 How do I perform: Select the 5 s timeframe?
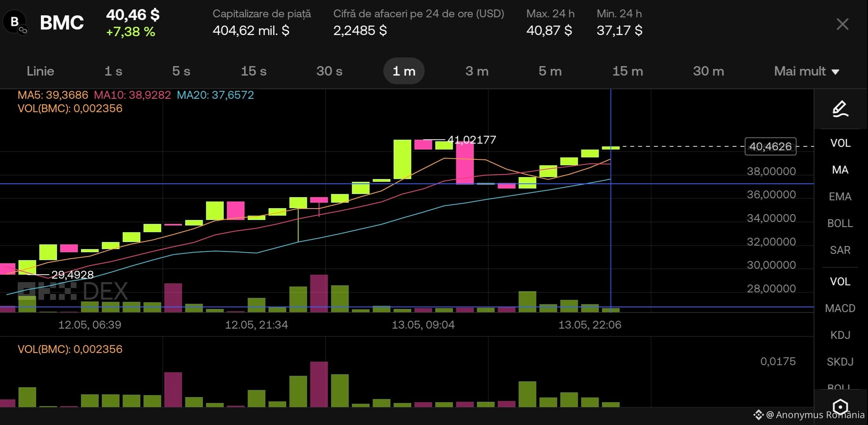181,71
